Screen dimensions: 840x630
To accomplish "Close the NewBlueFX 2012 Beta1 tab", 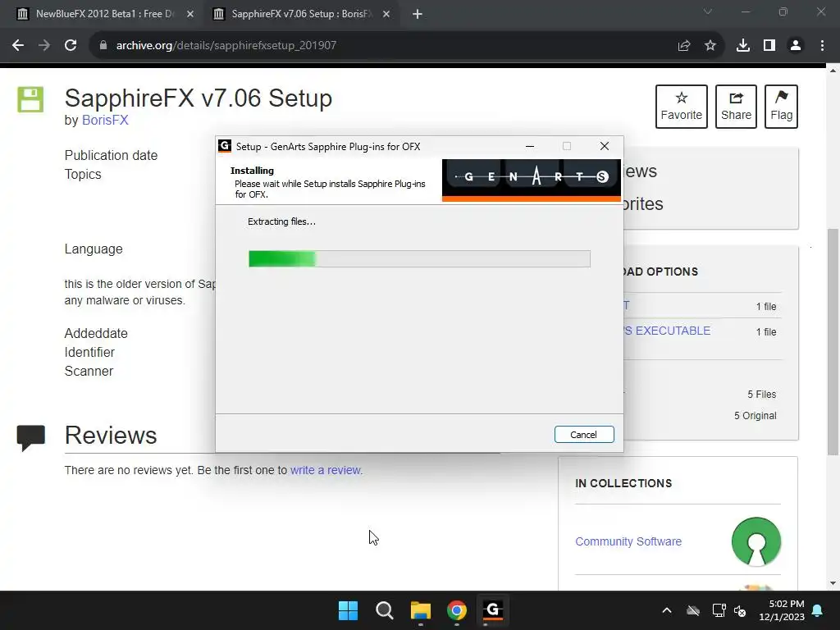I will pos(190,14).
